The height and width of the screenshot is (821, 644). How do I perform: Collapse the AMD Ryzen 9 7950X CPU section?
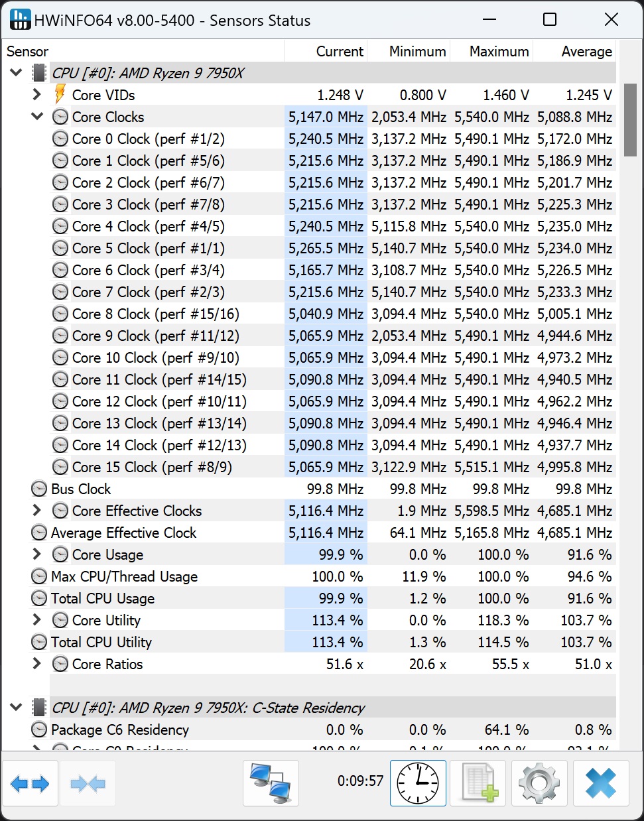16,73
